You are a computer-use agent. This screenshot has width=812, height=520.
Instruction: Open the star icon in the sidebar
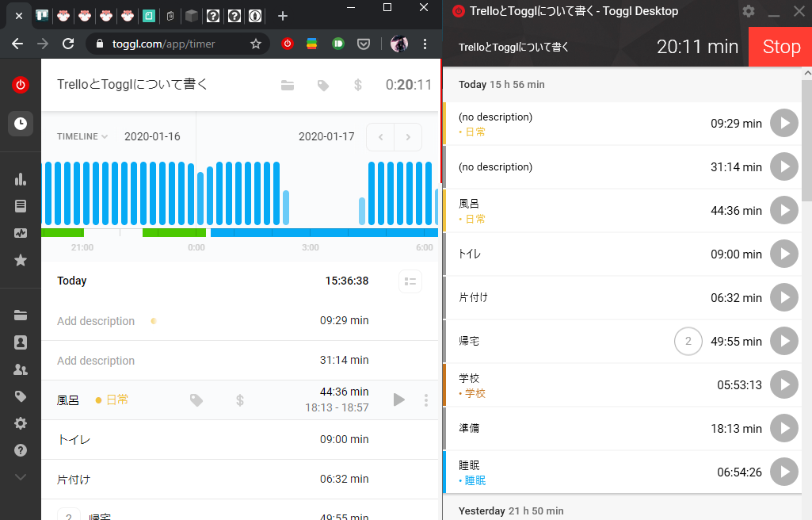pyautogui.click(x=20, y=260)
